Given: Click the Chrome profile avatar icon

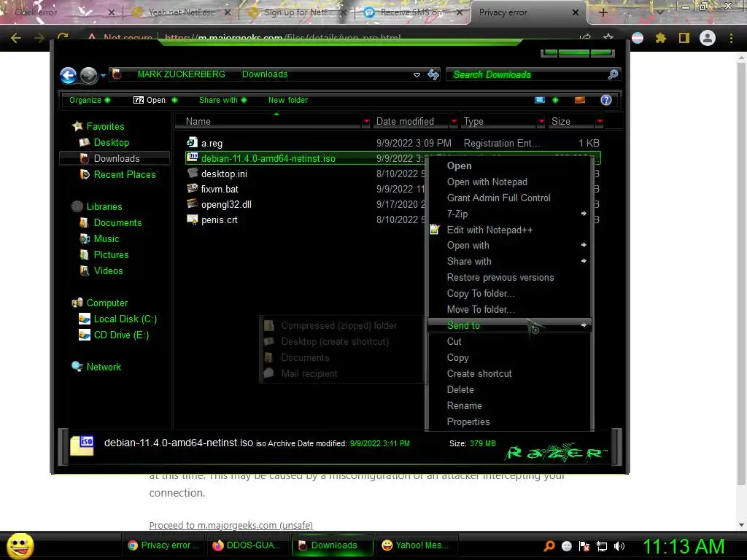Looking at the screenshot, I should pos(708,38).
